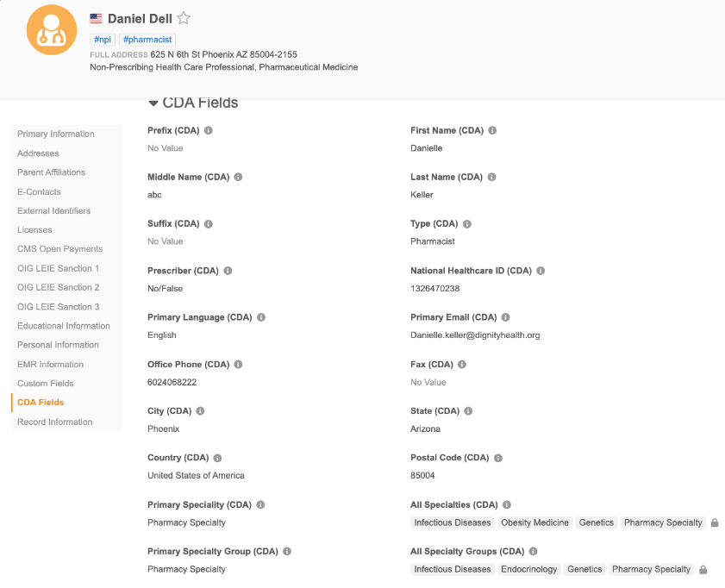Star Daniel Dell as a favorite

(184, 18)
